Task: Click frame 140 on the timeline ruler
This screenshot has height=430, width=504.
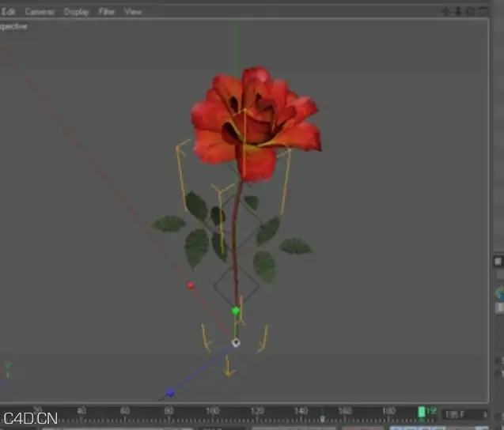Action: 301,411
